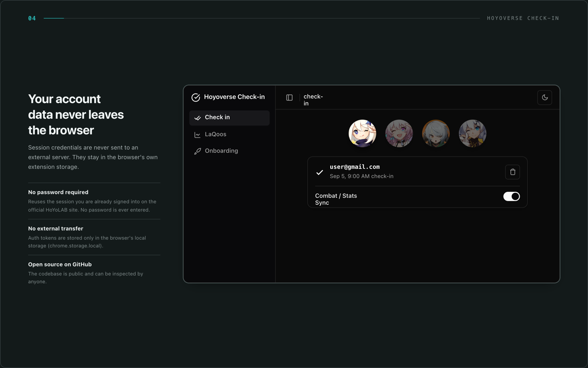This screenshot has height=368, width=588.
Task: Disable the Combat / Stats Sync switch
Action: point(511,196)
